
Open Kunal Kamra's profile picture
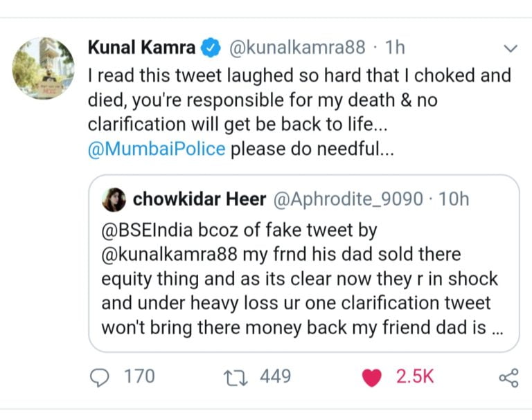point(44,68)
